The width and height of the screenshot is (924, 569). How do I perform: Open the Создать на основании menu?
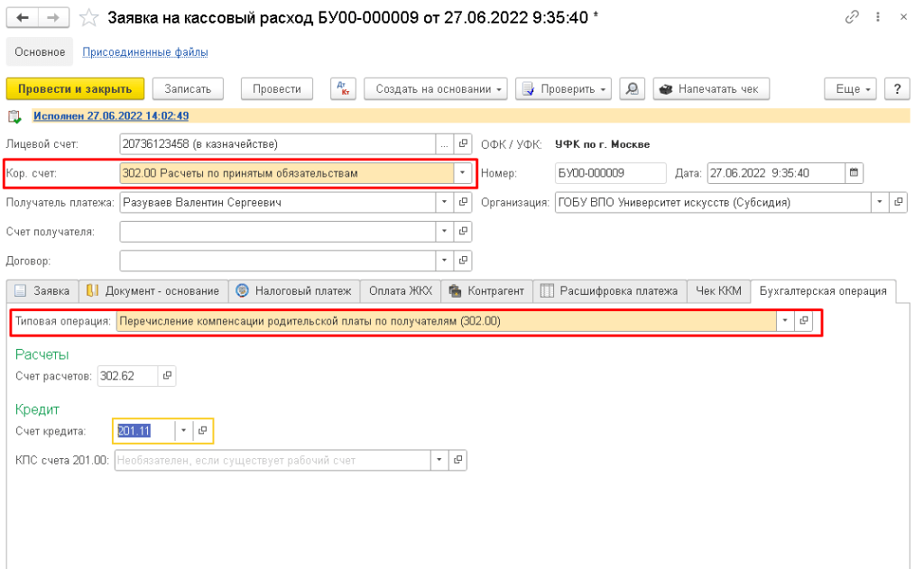[436, 89]
